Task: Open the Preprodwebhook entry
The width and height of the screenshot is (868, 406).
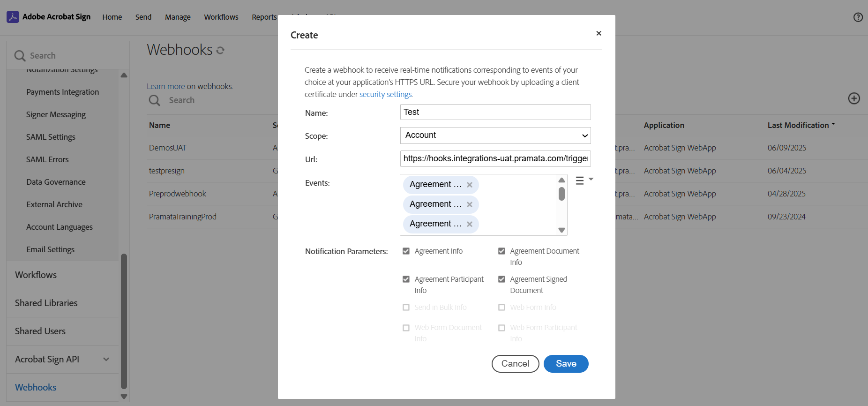Action: tap(178, 194)
